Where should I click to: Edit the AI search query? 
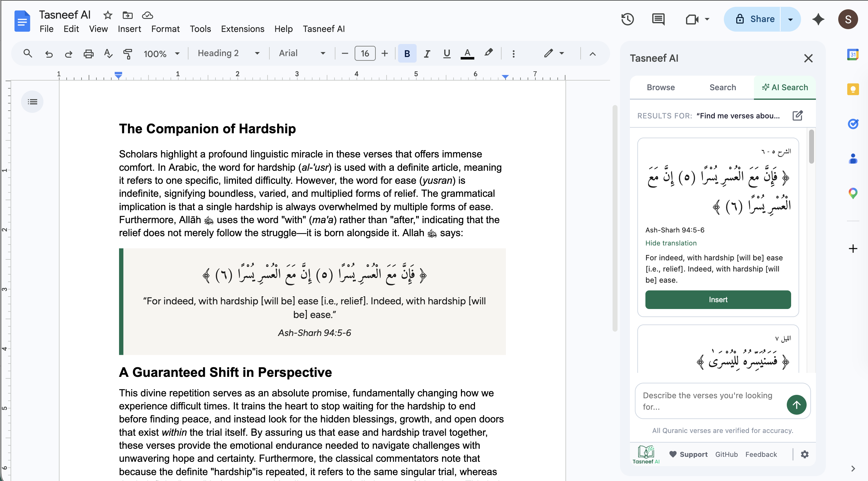(798, 116)
